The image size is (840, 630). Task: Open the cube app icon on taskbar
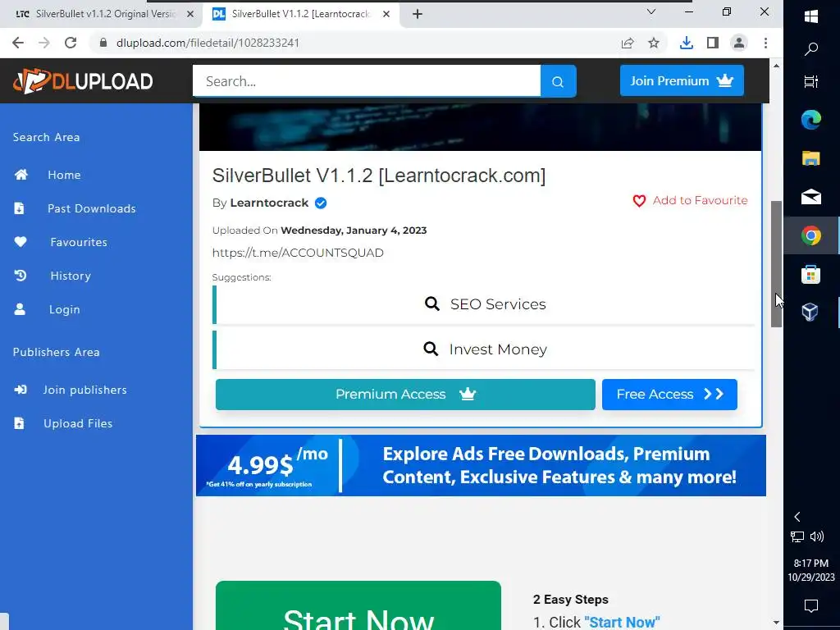[810, 312]
